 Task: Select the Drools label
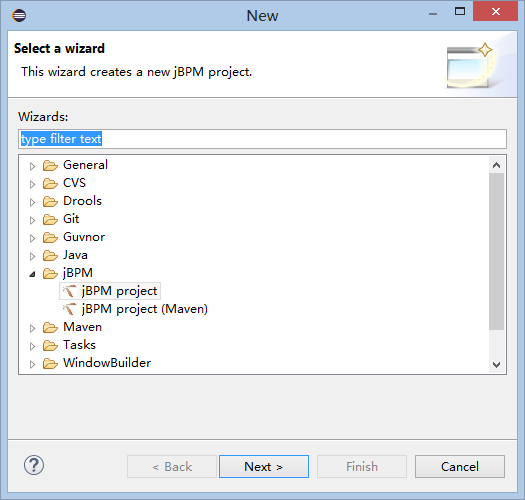82,201
